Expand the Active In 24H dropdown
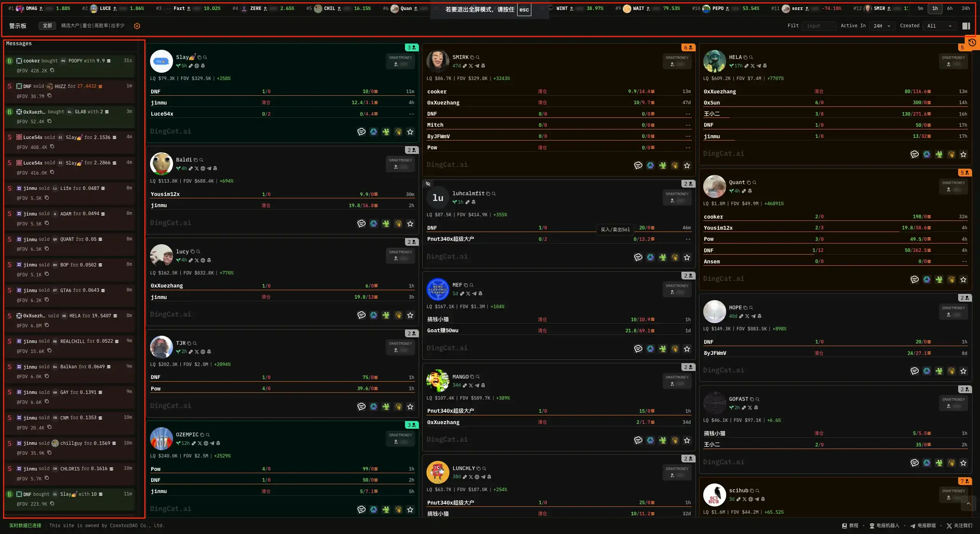 pyautogui.click(x=882, y=26)
